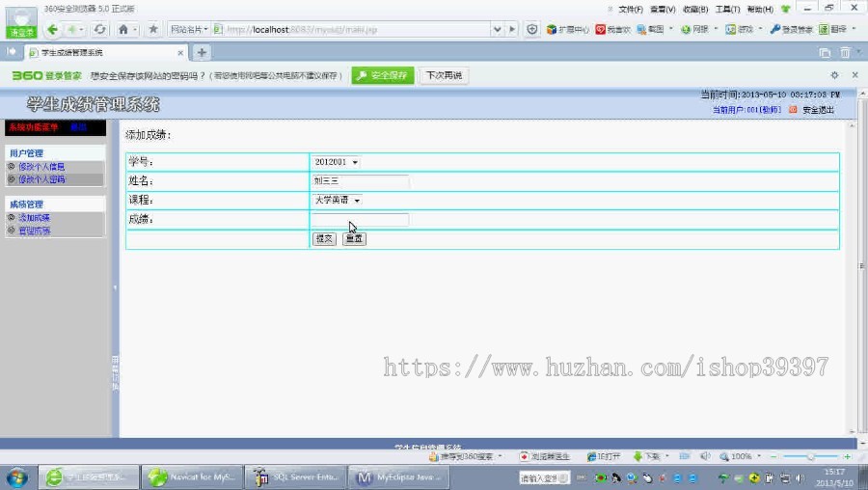Switch to SQL Server Enterprise taskbar item
The width and height of the screenshot is (868, 490).
[x=295, y=476]
